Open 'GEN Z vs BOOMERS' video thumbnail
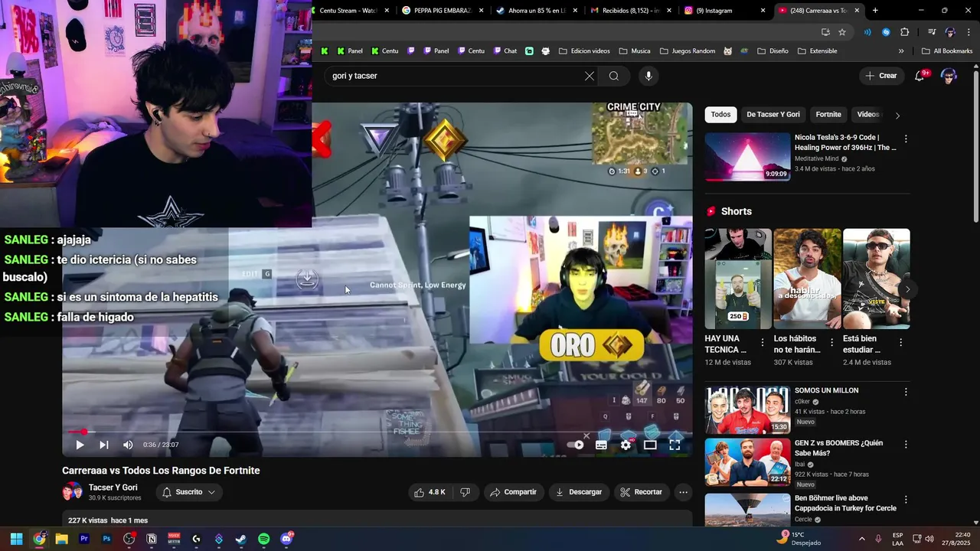980x551 pixels. coord(748,462)
